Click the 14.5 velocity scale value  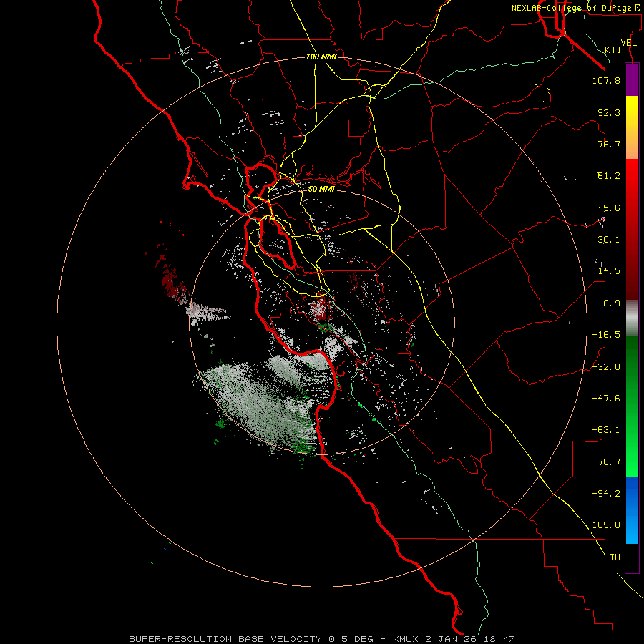tap(609, 271)
